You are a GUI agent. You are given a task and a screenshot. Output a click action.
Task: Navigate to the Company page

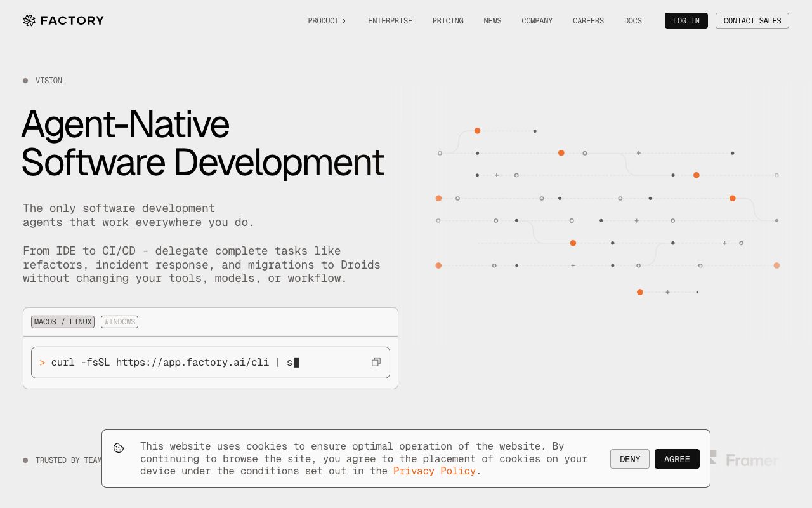coord(537,21)
